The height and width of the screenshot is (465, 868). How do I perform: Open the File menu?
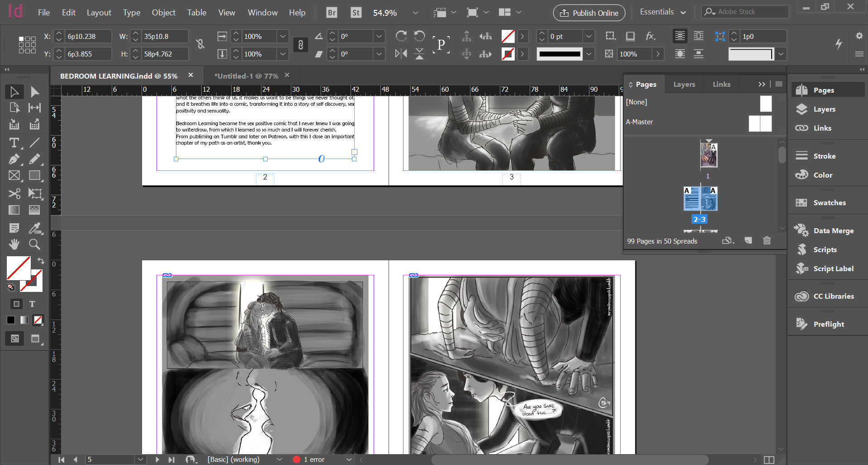pos(44,13)
